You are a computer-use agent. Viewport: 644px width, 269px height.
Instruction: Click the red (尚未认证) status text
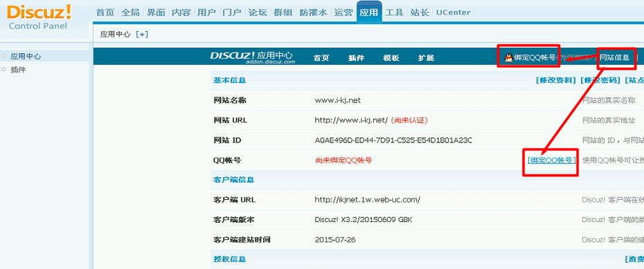(x=409, y=120)
